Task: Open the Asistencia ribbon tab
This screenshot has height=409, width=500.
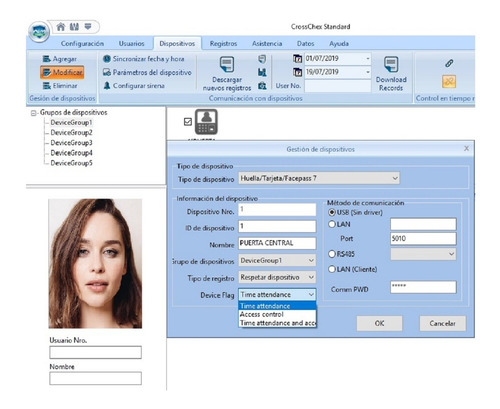Action: (x=267, y=44)
